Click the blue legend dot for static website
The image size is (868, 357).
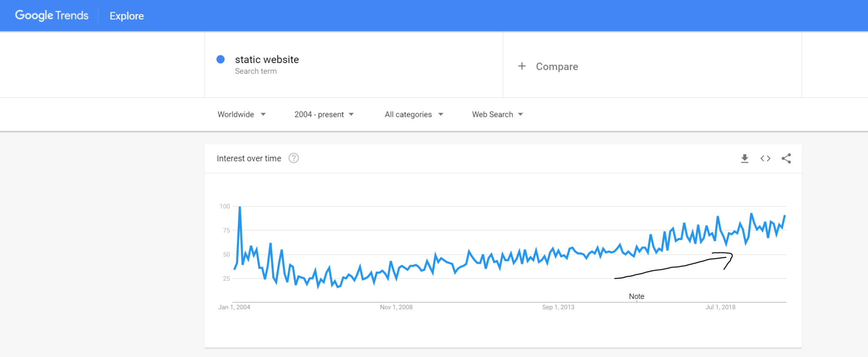pos(220,59)
